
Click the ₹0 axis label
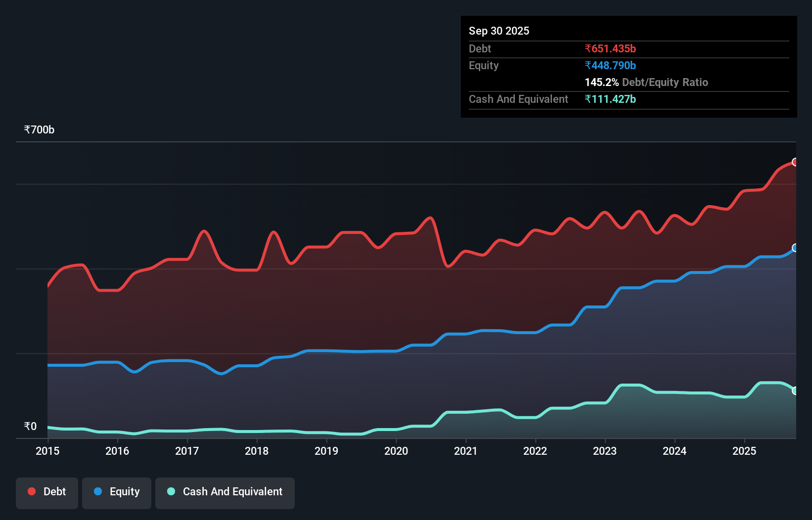tap(30, 426)
